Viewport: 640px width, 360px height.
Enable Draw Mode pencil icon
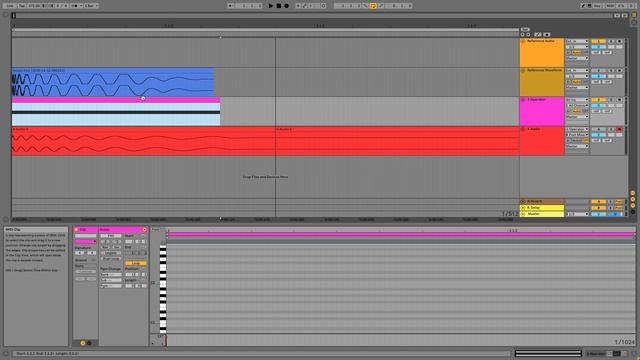point(583,6)
